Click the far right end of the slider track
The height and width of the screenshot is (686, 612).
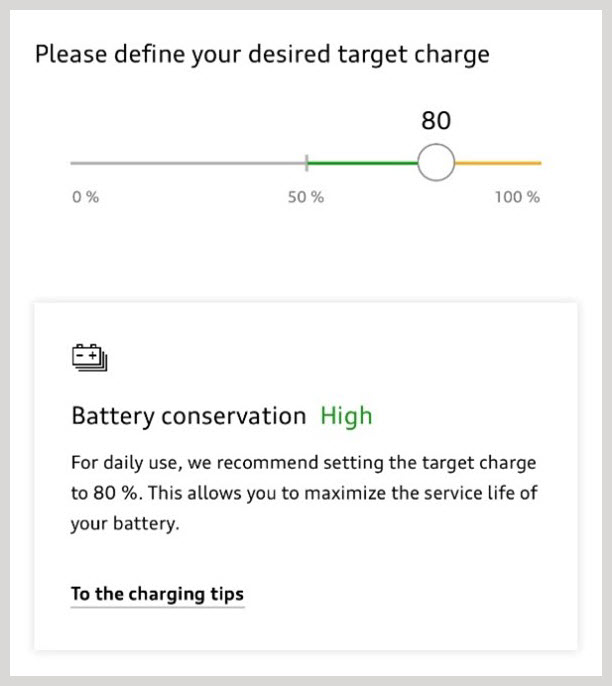tap(539, 162)
